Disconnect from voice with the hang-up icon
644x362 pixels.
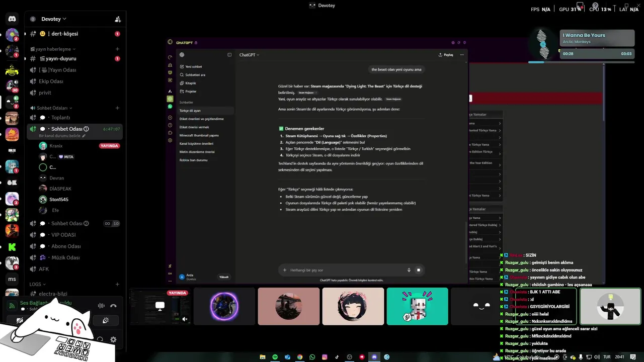pyautogui.click(x=113, y=306)
